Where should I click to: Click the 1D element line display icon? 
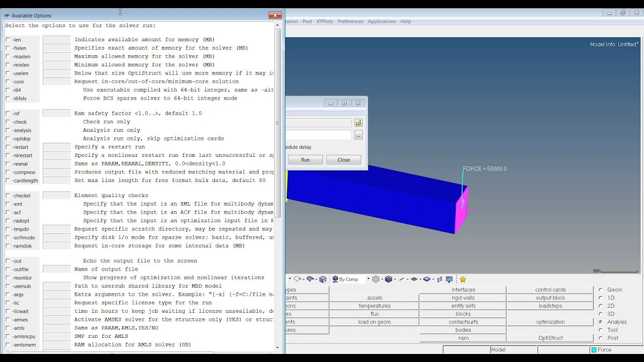[401, 279]
